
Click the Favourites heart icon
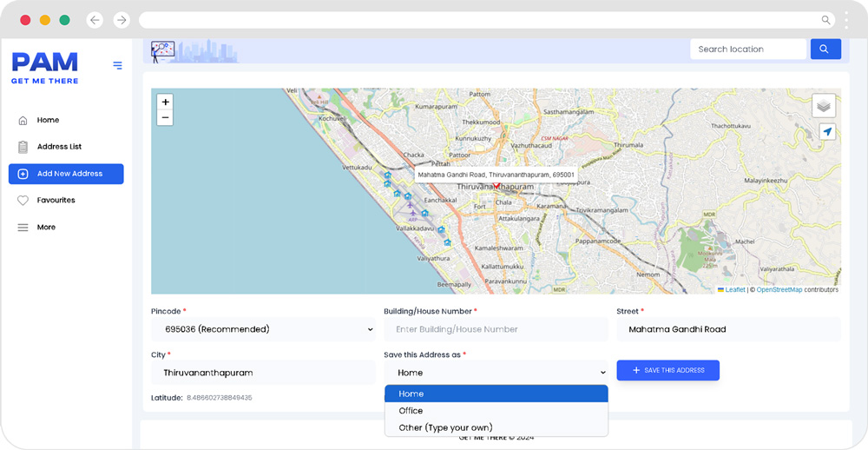[23, 201]
